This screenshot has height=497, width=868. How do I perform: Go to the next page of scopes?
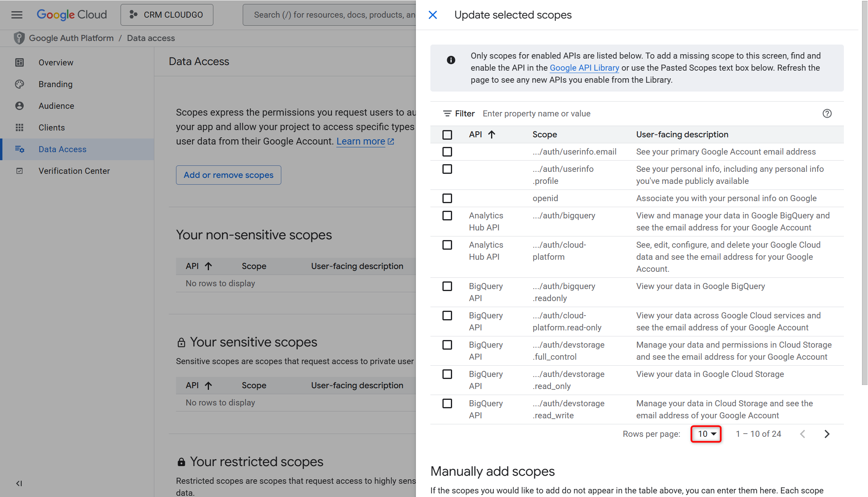coord(827,434)
